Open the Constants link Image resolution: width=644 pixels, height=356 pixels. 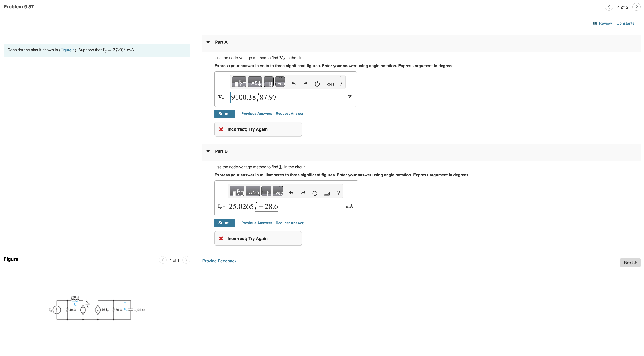pos(625,23)
